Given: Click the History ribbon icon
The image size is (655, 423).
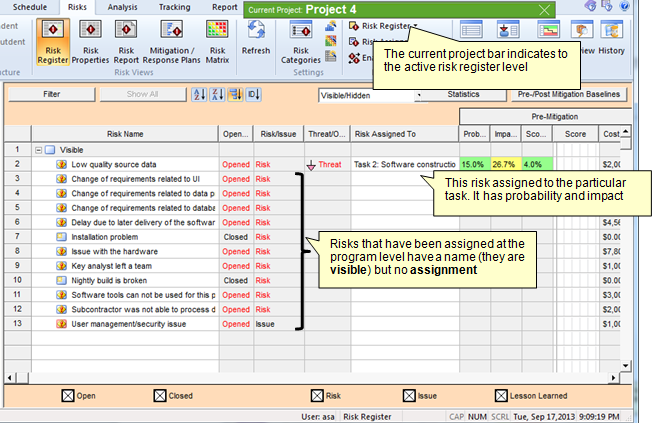Looking at the screenshot, I should [612, 40].
